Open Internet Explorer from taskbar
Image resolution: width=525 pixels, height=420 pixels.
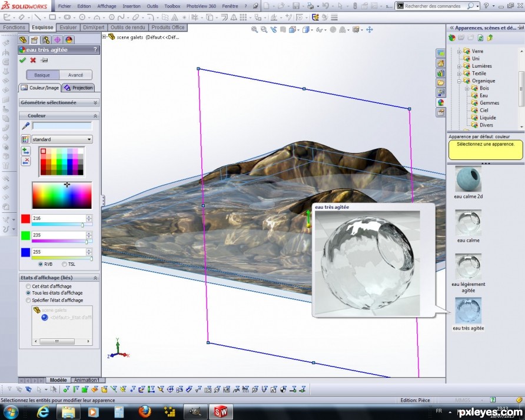[43, 412]
